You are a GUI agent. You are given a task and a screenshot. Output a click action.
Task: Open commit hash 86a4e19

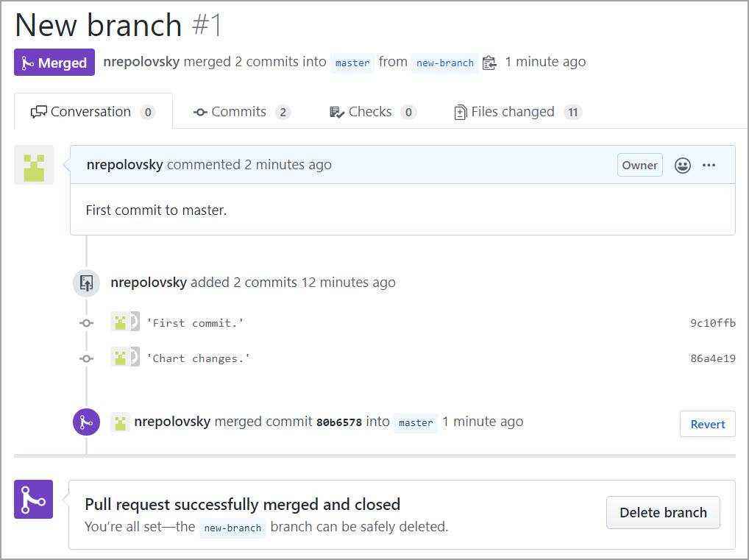click(x=712, y=358)
